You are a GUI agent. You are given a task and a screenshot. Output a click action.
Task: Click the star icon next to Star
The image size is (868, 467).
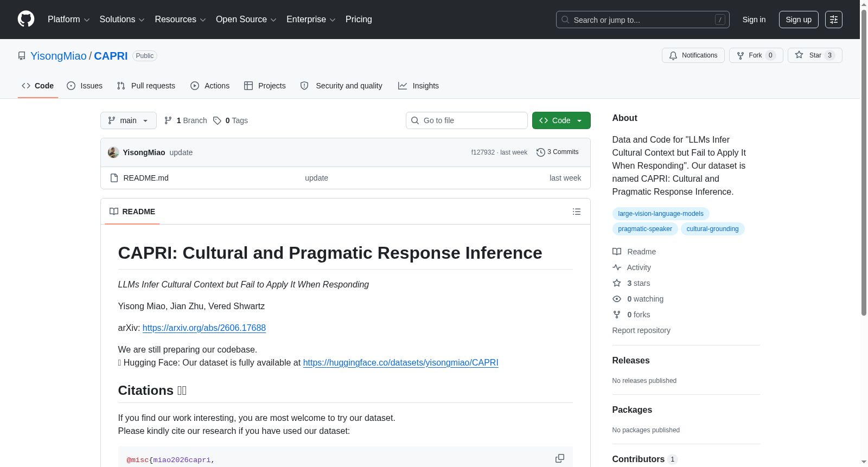pos(799,55)
